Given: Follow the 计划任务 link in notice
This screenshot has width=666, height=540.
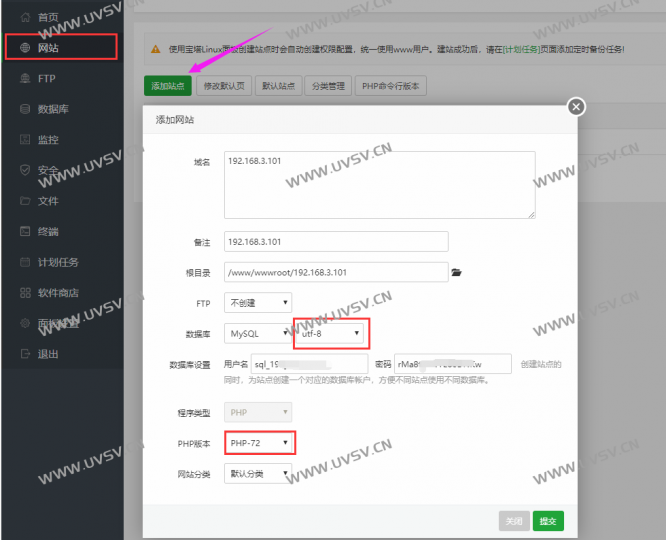Looking at the screenshot, I should [521, 49].
